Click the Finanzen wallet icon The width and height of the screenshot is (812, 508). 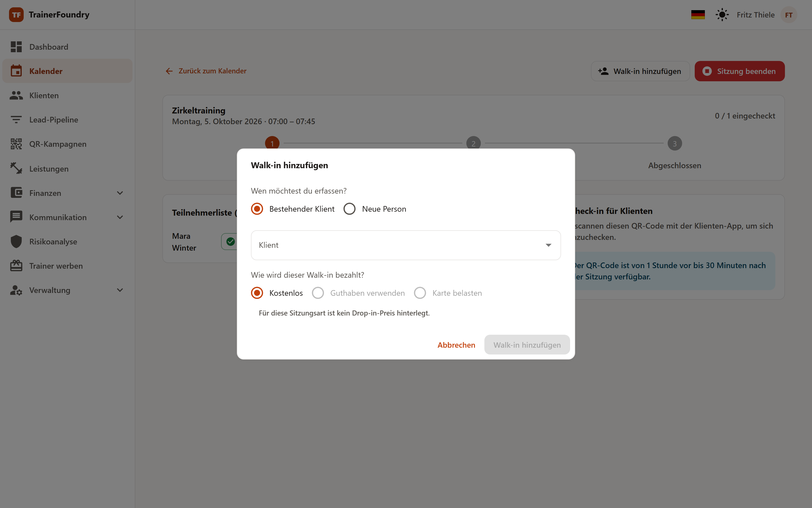point(16,193)
